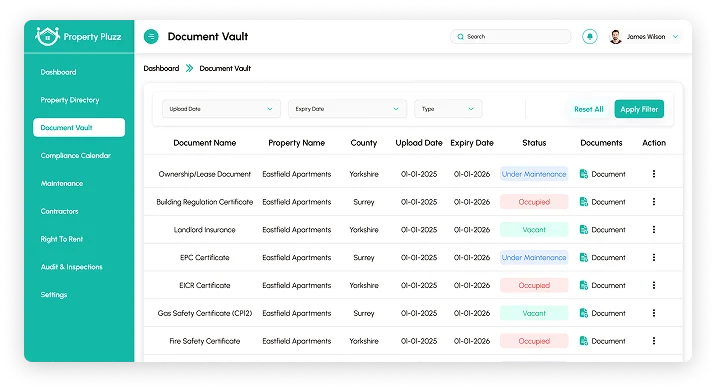Image resolution: width=716 pixels, height=390 pixels.
Task: Open Property Directory in sidebar
Action: pyautogui.click(x=70, y=100)
